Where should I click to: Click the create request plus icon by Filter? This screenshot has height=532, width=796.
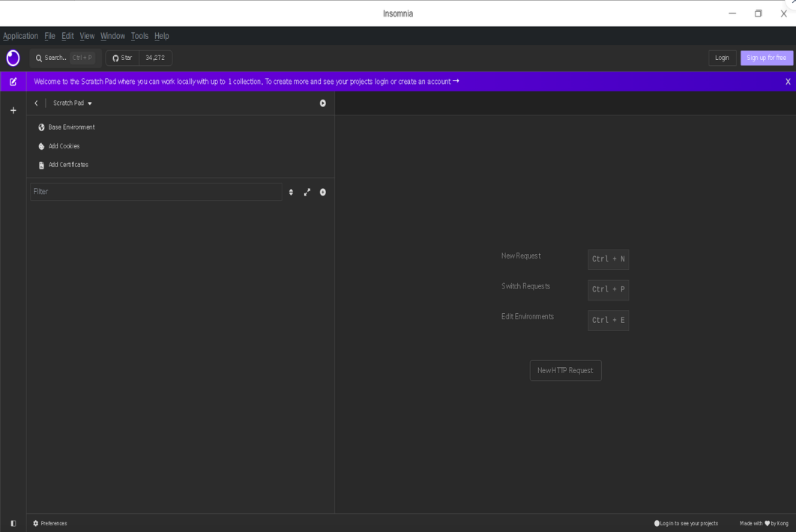(323, 192)
